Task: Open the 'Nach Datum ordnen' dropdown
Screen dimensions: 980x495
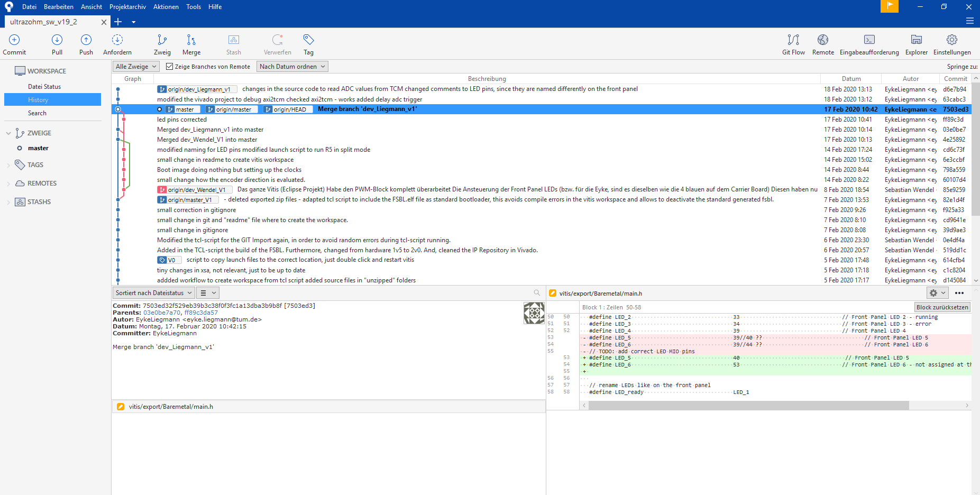Action: pyautogui.click(x=292, y=66)
